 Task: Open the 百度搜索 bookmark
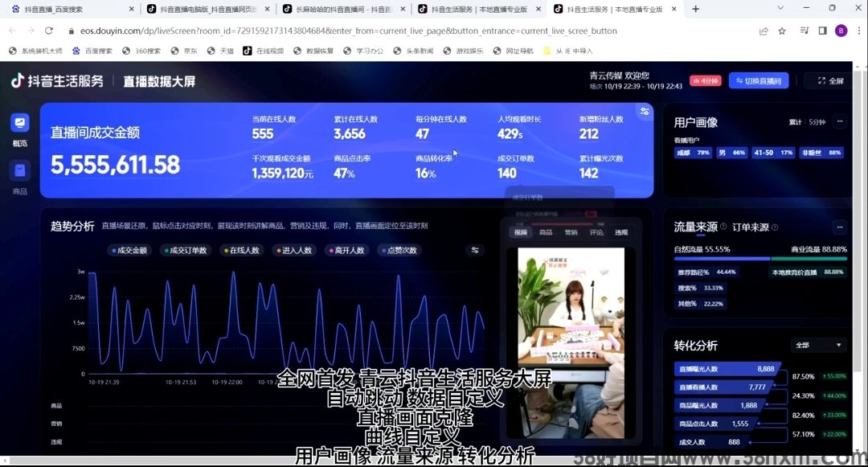click(x=92, y=51)
